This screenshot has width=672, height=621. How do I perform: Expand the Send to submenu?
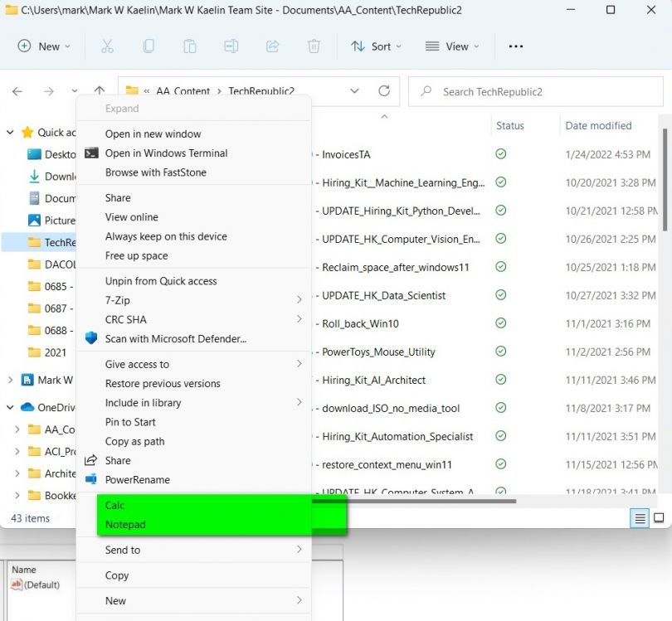tap(124, 549)
